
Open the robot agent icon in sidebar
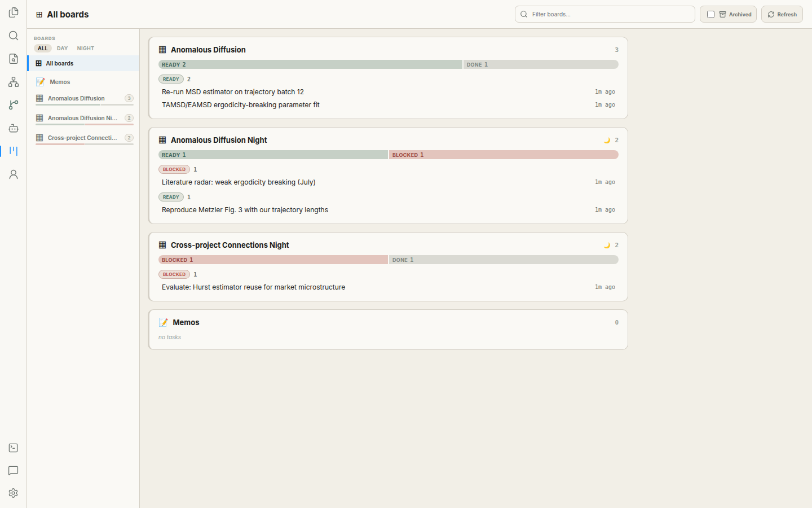coord(14,128)
